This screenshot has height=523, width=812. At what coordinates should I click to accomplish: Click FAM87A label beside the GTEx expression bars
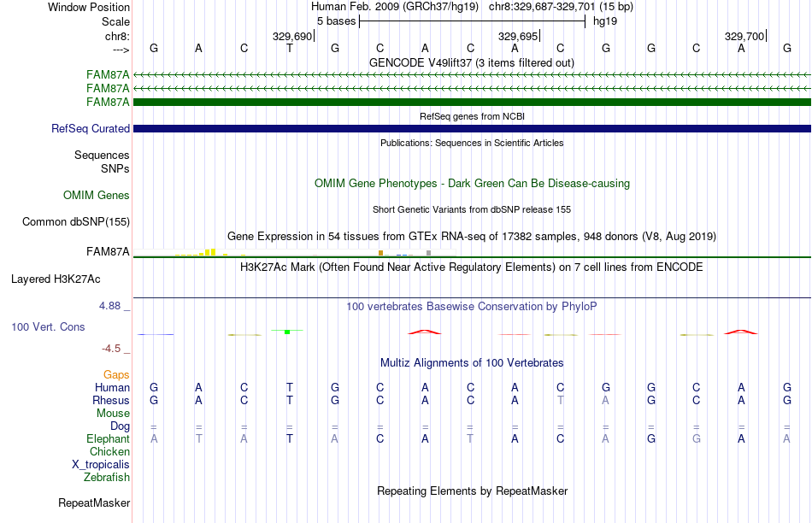(108, 251)
